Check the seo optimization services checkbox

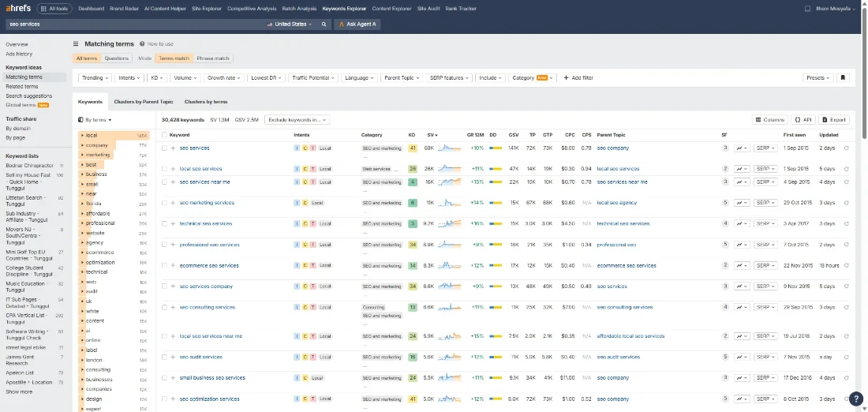(164, 399)
